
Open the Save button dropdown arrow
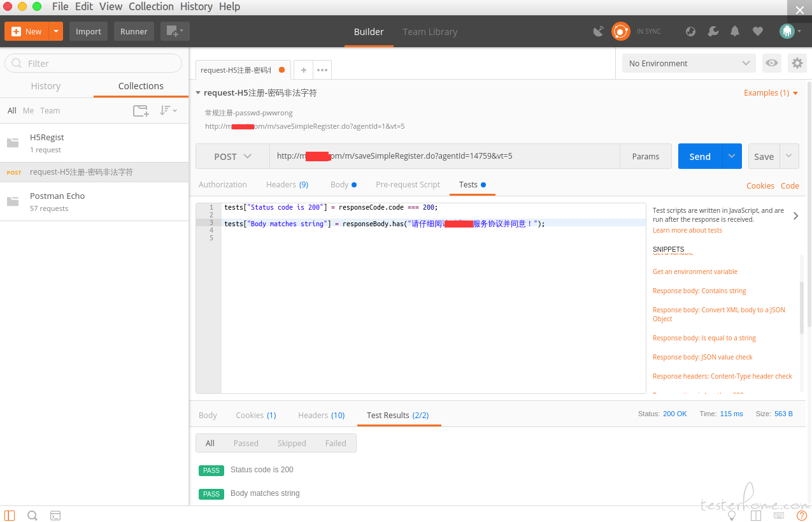click(790, 156)
